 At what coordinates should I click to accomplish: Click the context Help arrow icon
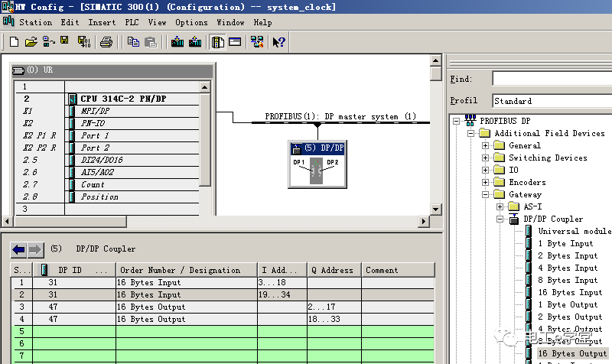pyautogui.click(x=278, y=41)
